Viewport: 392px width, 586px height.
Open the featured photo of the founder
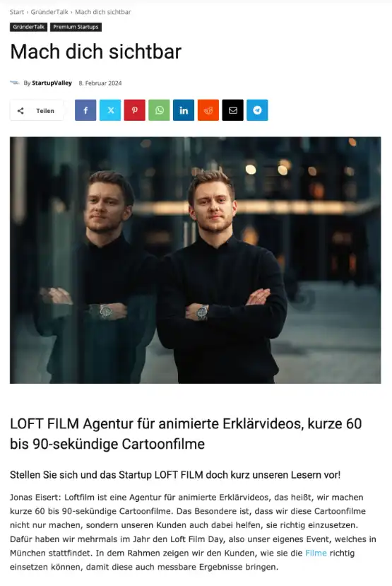pyautogui.click(x=196, y=260)
